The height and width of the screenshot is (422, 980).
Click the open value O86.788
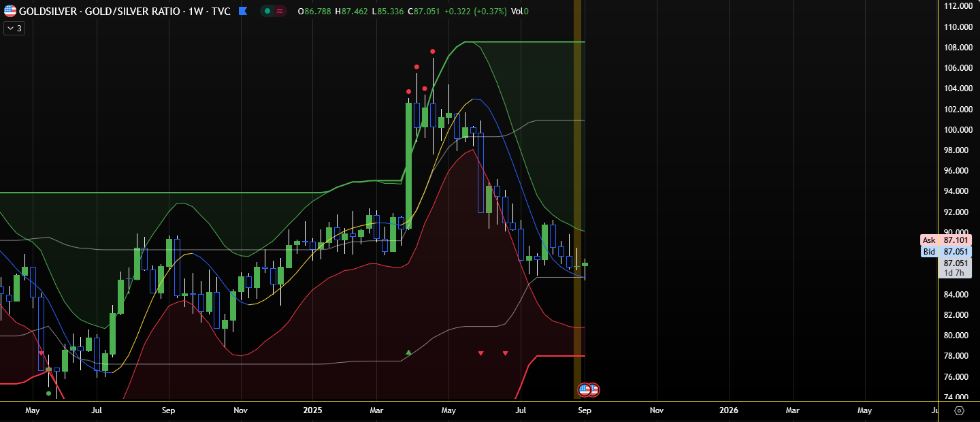click(314, 11)
